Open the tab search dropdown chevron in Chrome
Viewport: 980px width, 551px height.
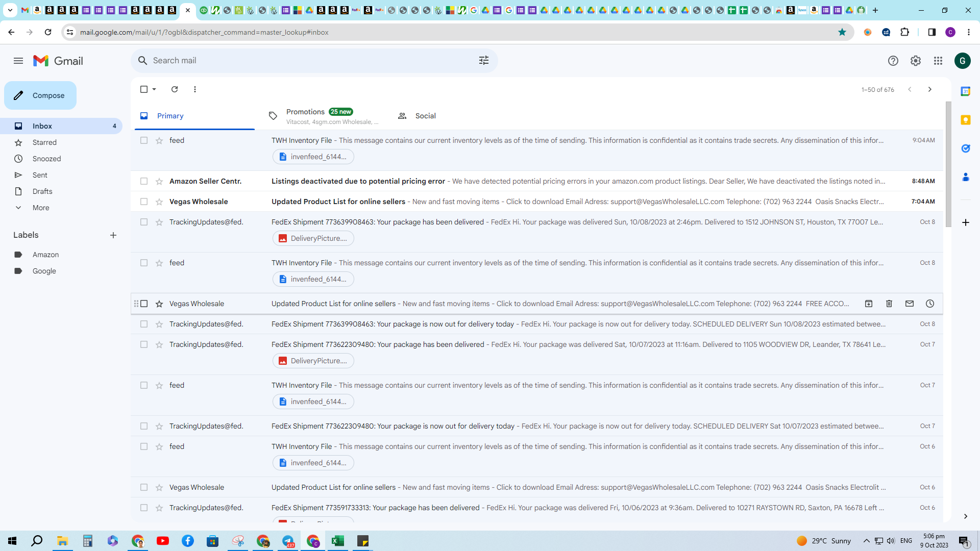coord(10,10)
